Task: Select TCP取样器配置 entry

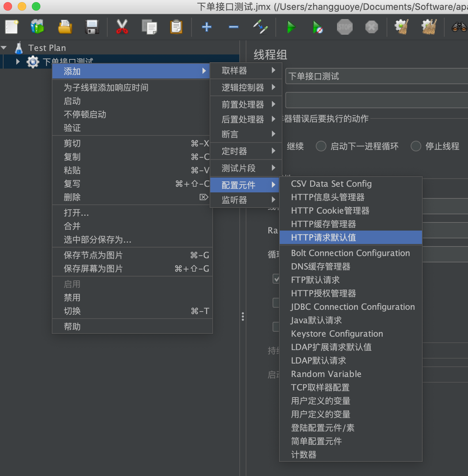Action: pos(351,387)
